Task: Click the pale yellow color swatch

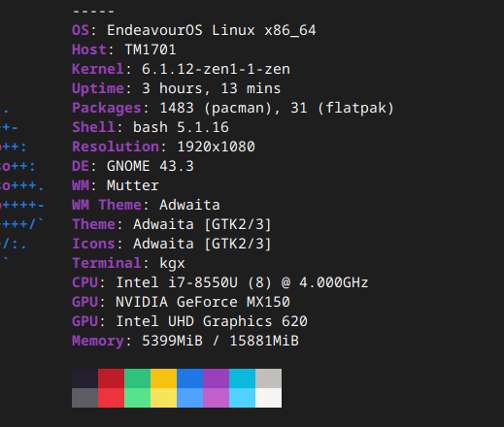Action: (x=163, y=398)
